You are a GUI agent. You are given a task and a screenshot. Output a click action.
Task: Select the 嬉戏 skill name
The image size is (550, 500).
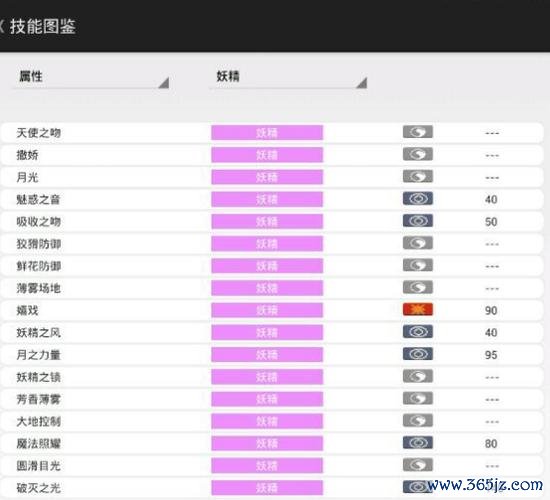click(27, 310)
